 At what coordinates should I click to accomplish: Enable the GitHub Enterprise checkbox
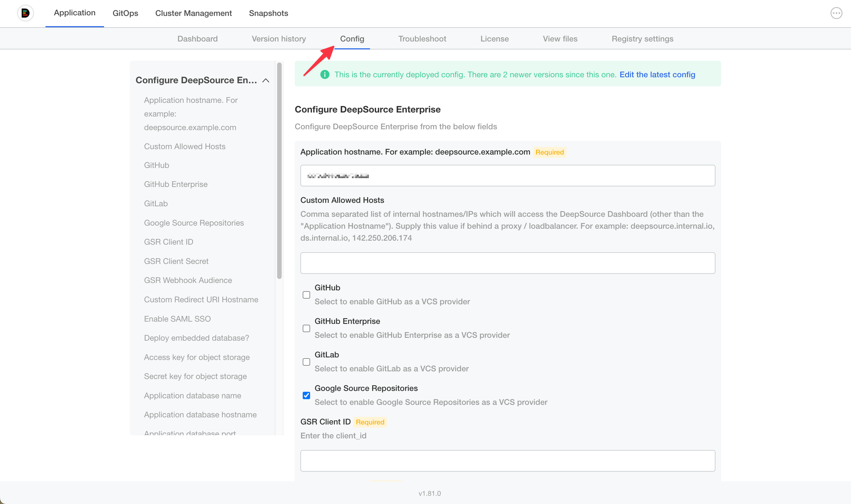pos(306,328)
